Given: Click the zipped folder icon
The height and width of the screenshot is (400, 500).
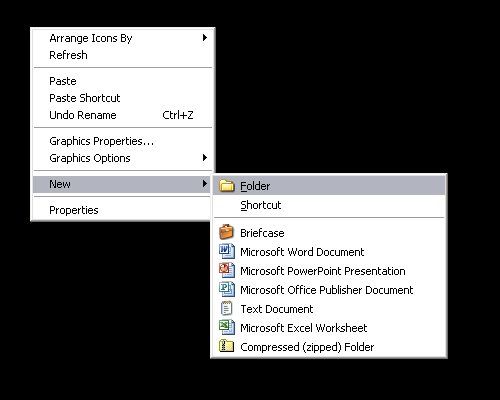Looking at the screenshot, I should [226, 346].
